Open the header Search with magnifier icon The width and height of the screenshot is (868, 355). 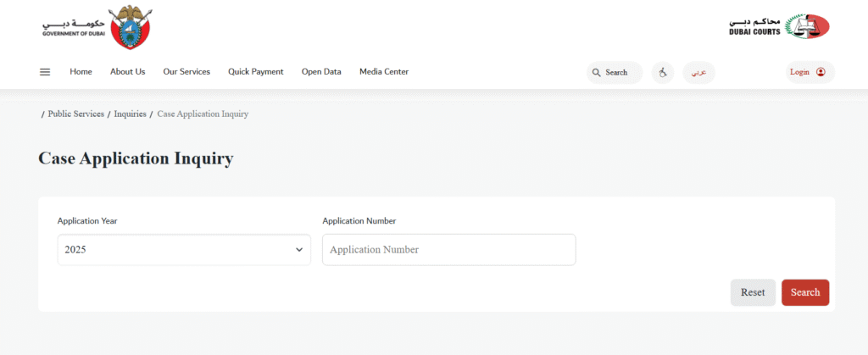point(614,73)
